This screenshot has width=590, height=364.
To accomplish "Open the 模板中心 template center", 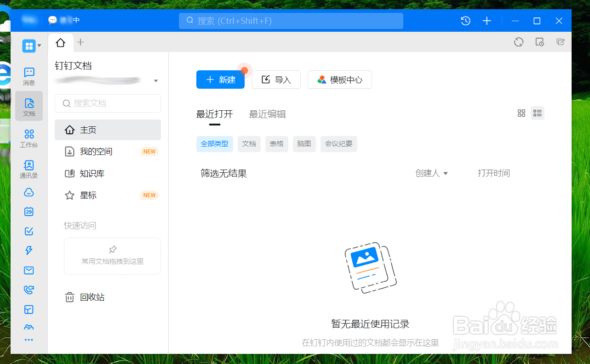I will click(x=339, y=80).
